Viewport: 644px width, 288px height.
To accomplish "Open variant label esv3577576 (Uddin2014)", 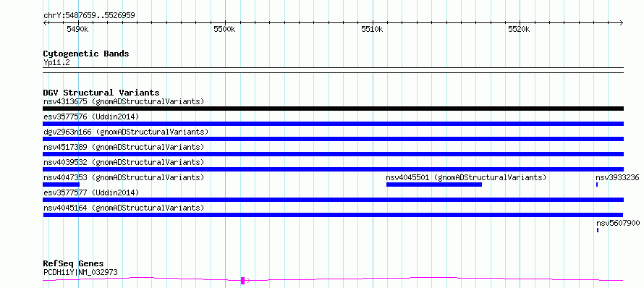I will 91,117.
